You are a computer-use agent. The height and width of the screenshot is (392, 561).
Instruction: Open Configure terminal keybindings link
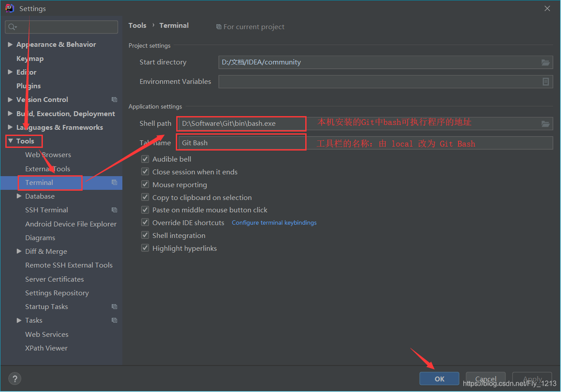[x=274, y=222]
